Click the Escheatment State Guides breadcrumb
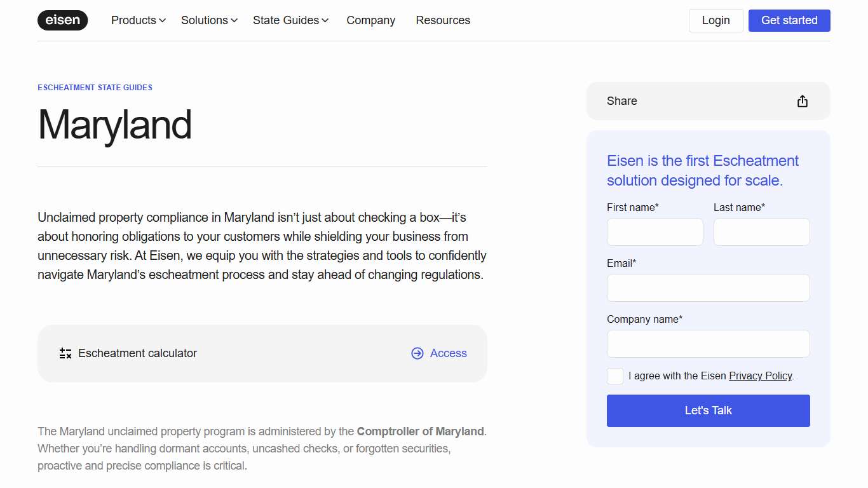The image size is (868, 488). click(95, 88)
